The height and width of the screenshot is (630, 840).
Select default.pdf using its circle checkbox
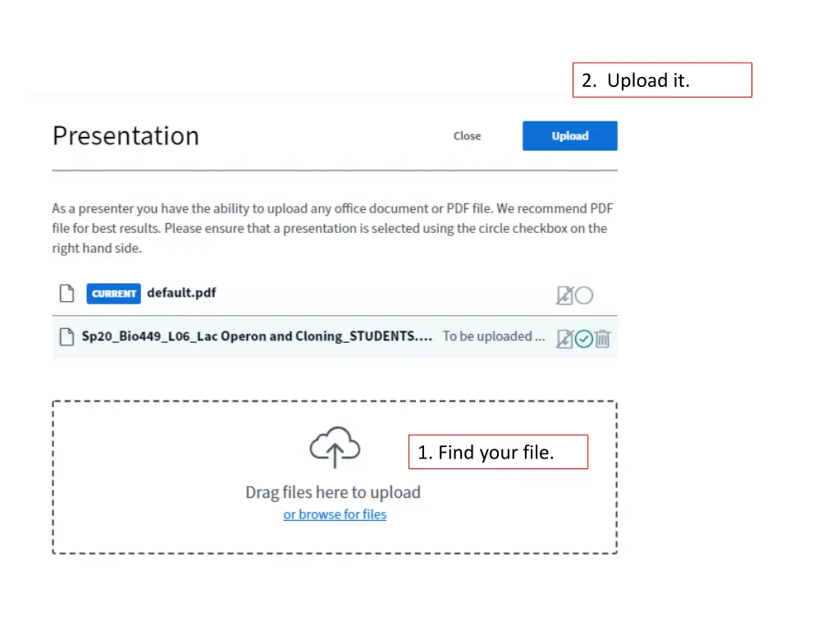pos(584,295)
